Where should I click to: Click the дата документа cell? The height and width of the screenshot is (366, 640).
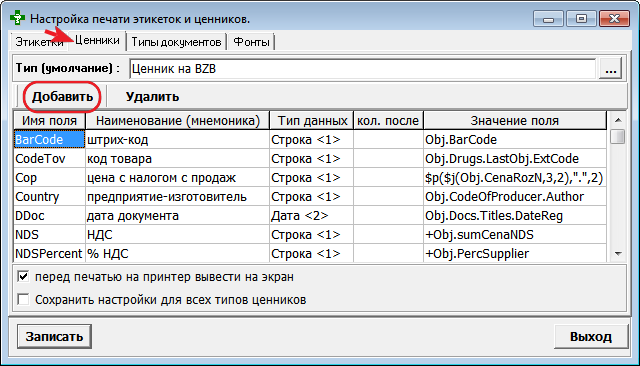(178, 215)
